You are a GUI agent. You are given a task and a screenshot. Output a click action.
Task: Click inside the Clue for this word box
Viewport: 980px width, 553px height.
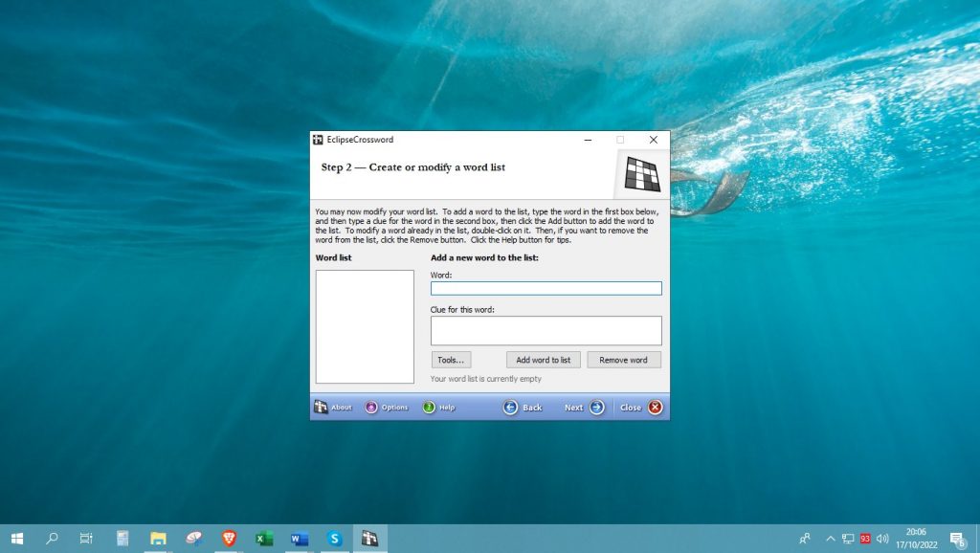coord(546,330)
